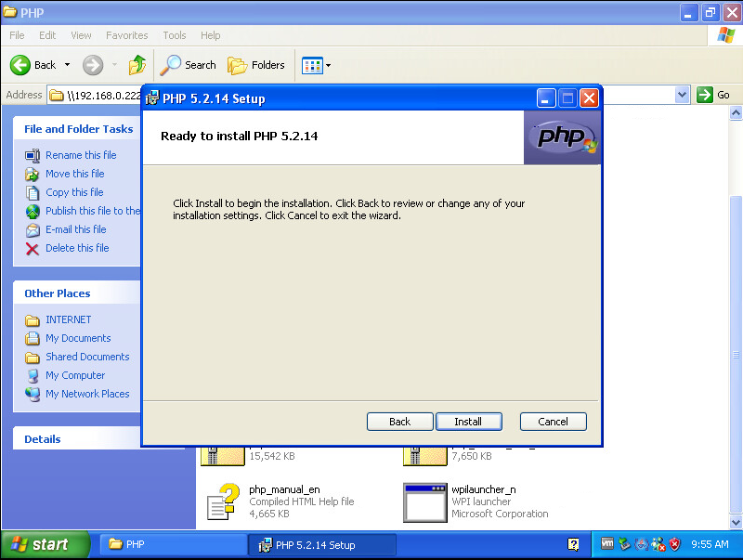Click the Publish this file icon
This screenshot has width=743, height=560.
pos(33,212)
